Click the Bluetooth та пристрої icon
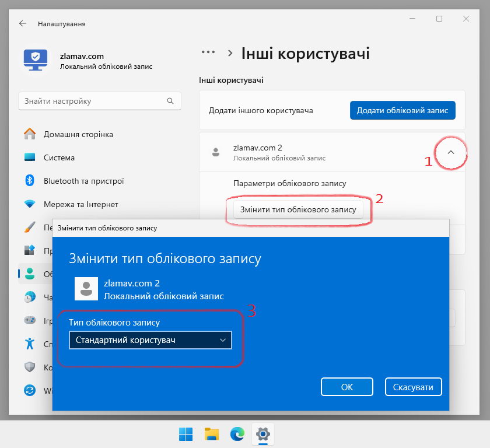 tap(30, 181)
